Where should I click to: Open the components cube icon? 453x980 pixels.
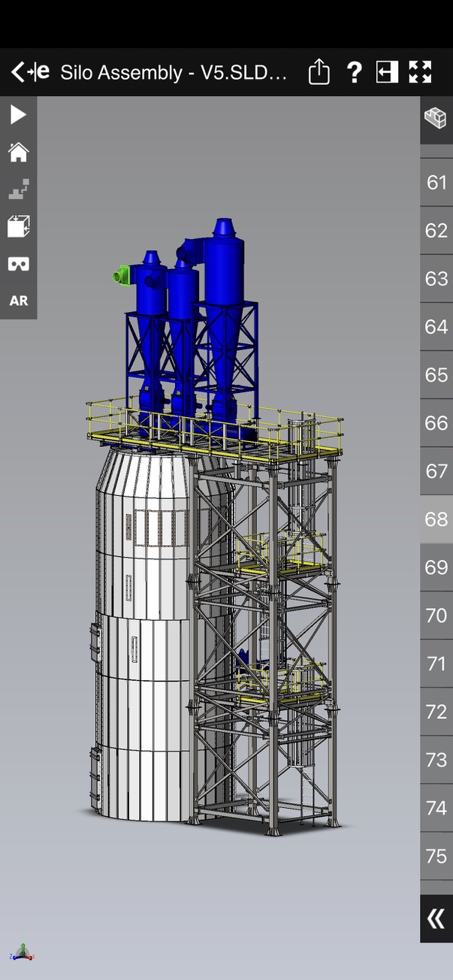(x=436, y=118)
